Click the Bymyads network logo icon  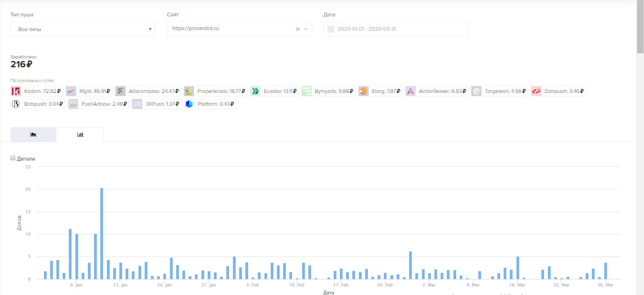pyautogui.click(x=306, y=91)
